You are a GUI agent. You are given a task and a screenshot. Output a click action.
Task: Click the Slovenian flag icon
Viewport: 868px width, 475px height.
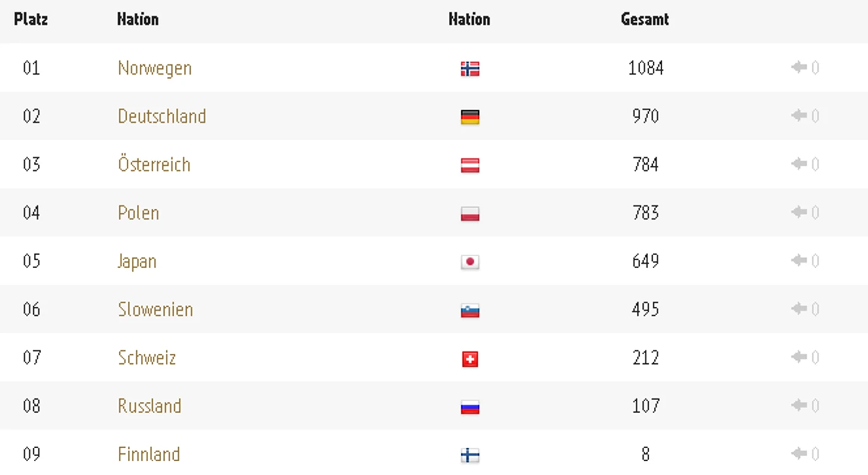(470, 310)
